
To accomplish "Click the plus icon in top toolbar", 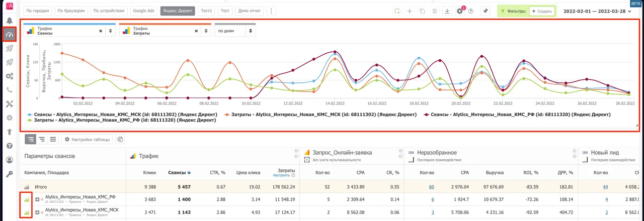I will 410,11.
